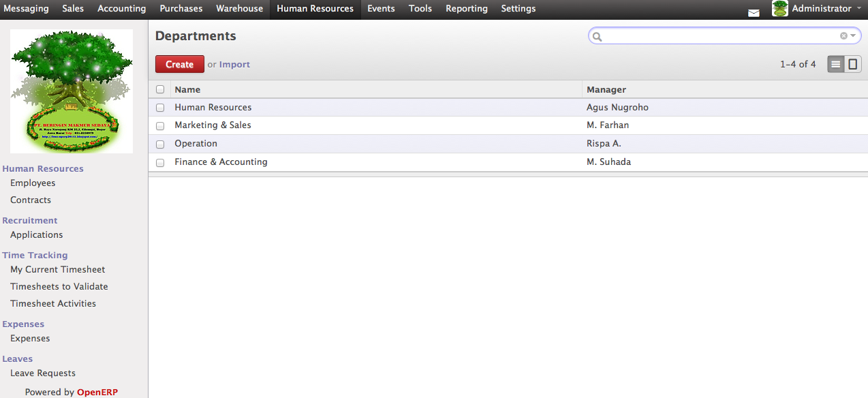Click the Time Tracking section heading

[35, 255]
